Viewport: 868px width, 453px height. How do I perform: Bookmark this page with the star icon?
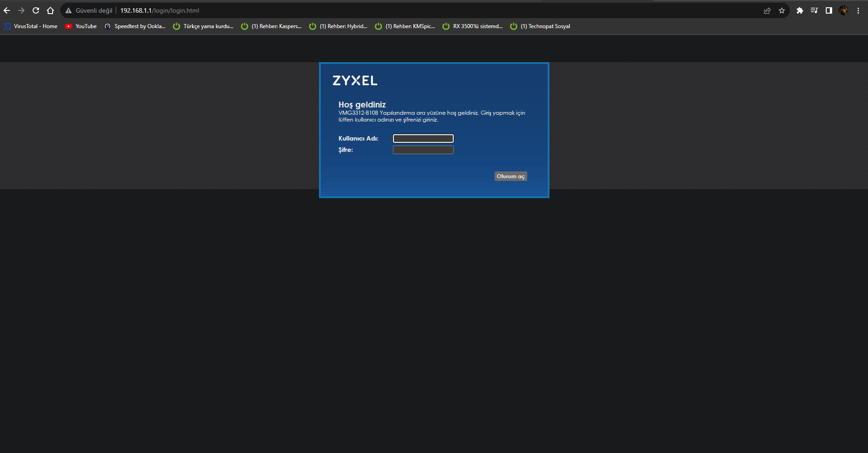pos(782,10)
